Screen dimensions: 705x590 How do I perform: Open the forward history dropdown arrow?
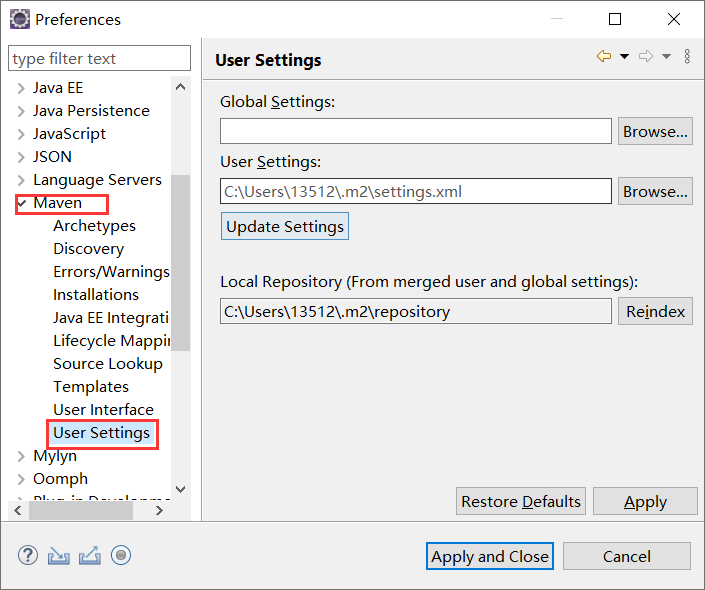(x=666, y=56)
